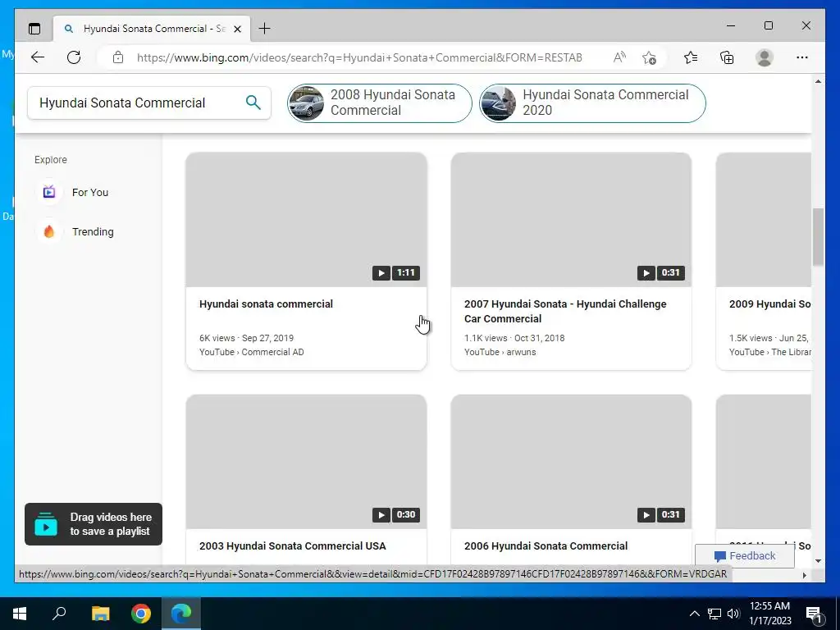Viewport: 840px width, 630px height.
Task: Select 2008 Hyundai Sonata Commercial suggestion
Action: [379, 103]
